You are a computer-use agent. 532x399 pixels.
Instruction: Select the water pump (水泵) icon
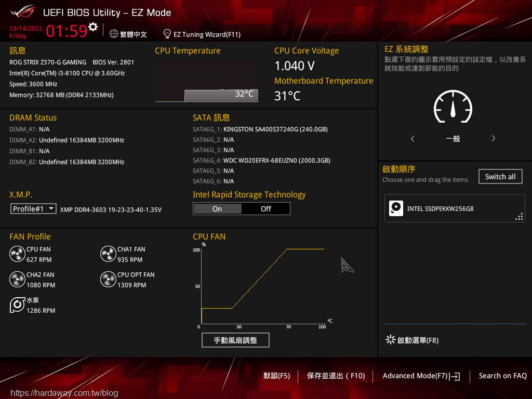(x=17, y=305)
